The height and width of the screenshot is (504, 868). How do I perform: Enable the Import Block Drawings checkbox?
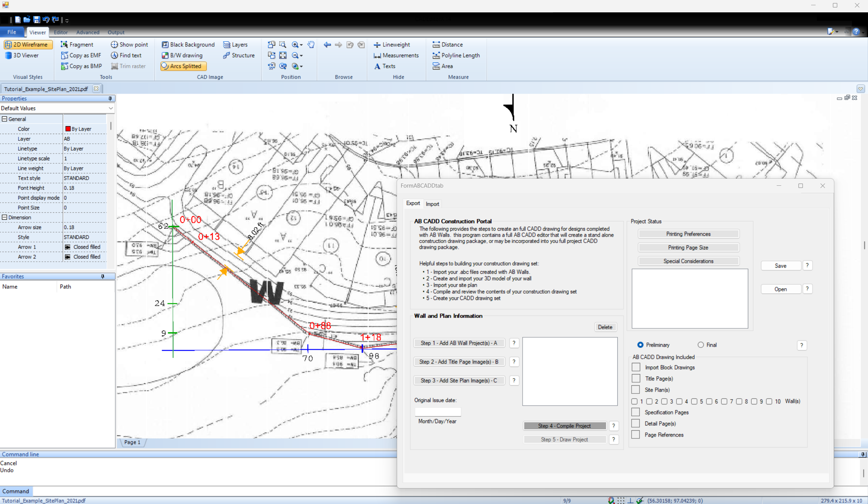point(636,367)
